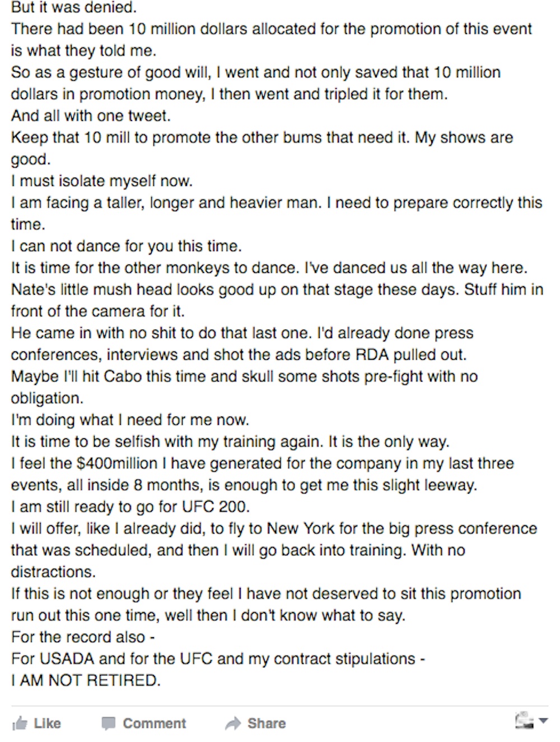Image resolution: width=560 pixels, height=742 pixels.
Task: Open the dropdown arrow beside the profile picture
Action: coord(543,721)
